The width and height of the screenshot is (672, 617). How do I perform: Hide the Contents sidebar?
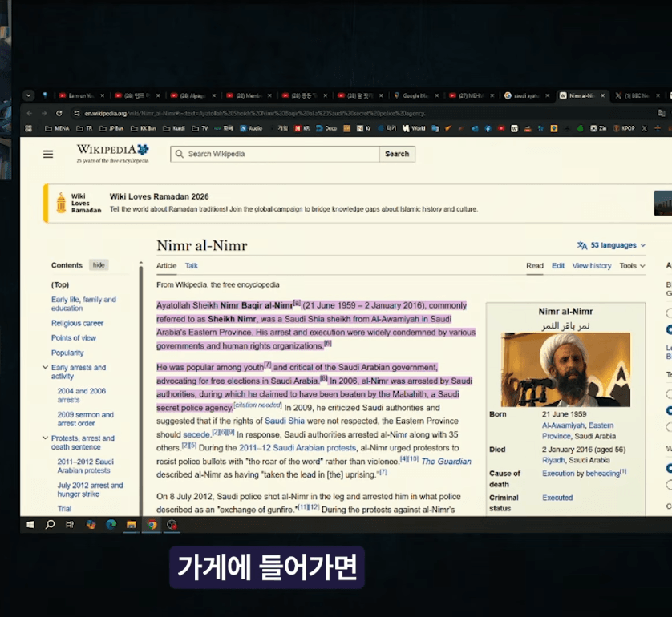click(x=99, y=265)
